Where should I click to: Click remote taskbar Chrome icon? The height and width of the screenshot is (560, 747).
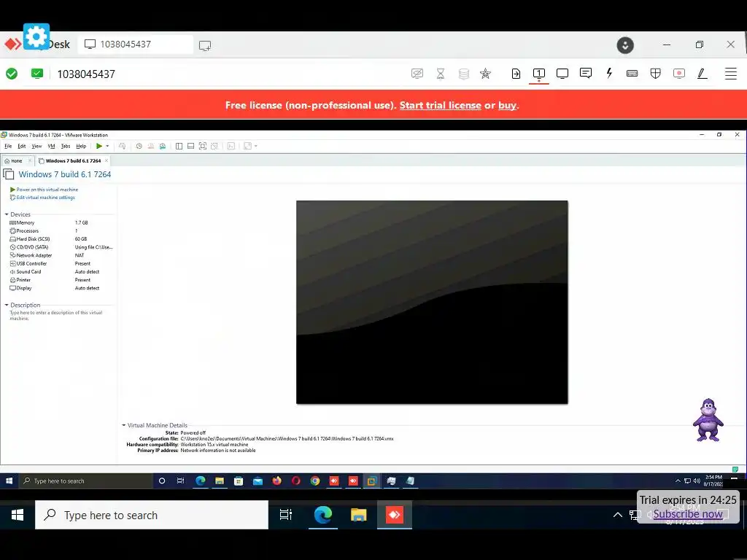tap(315, 481)
